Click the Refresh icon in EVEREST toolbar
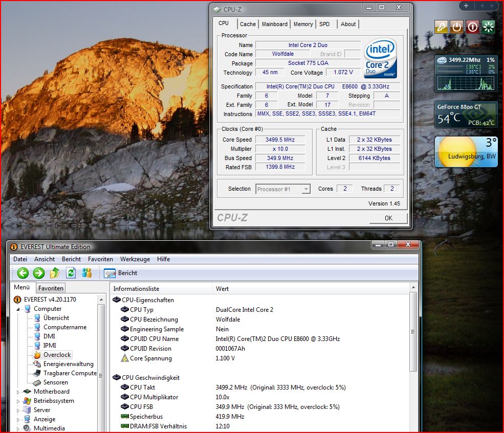The height and width of the screenshot is (433, 504). pyautogui.click(x=71, y=273)
